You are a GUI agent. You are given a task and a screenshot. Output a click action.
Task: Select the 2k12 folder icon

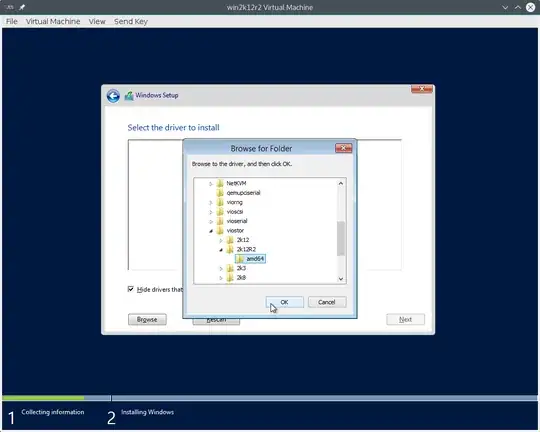[x=230, y=240]
